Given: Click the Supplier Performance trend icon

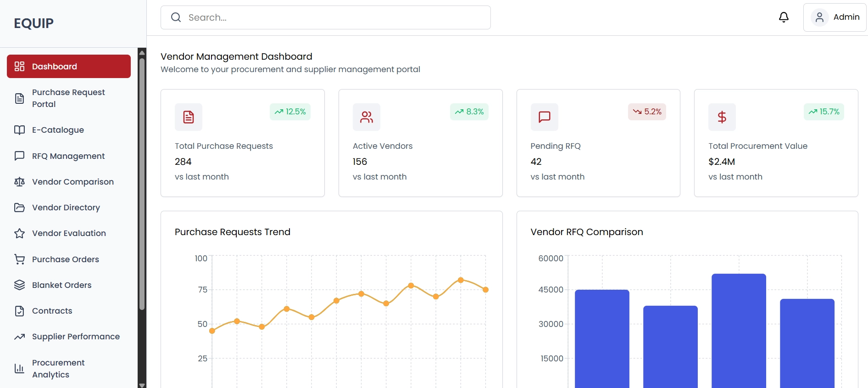Looking at the screenshot, I should coord(19,337).
